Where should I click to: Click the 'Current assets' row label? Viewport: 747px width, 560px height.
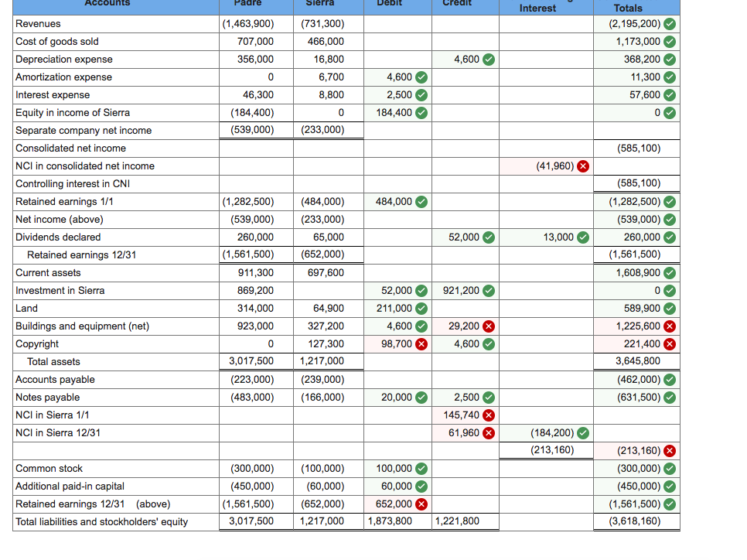coord(48,273)
